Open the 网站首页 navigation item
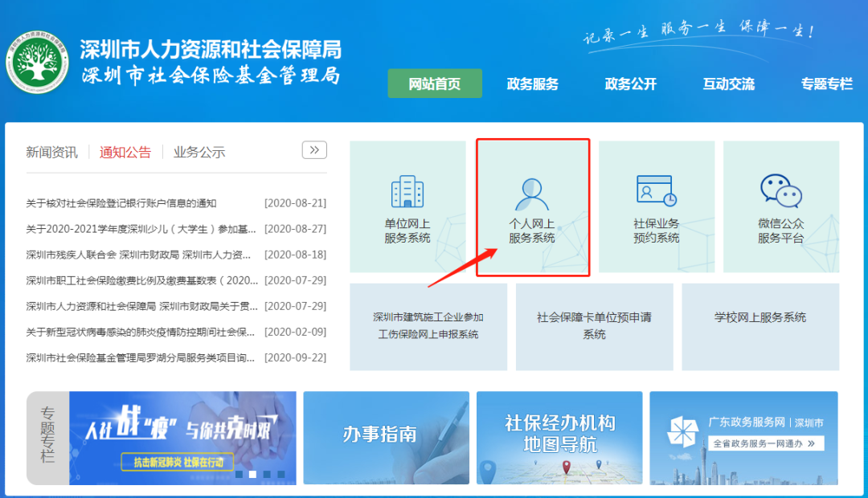This screenshot has height=498, width=868. pos(435,84)
